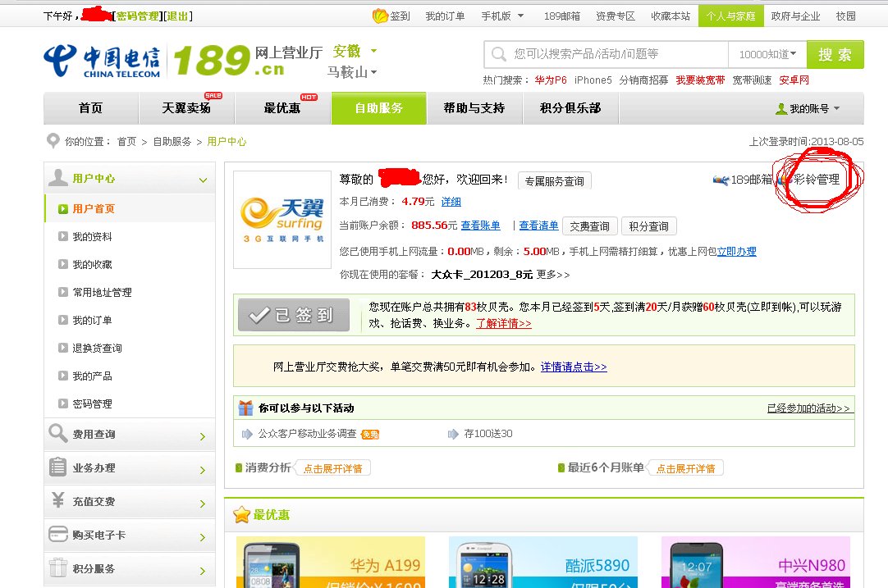Expand 最近6个月账单 details
The height and width of the screenshot is (588, 888).
pos(687,467)
